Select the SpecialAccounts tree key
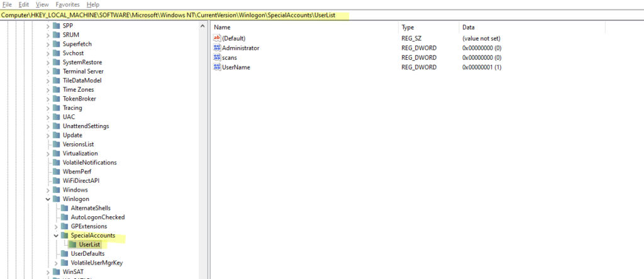Screen dimensions: 644x279 pos(93,236)
